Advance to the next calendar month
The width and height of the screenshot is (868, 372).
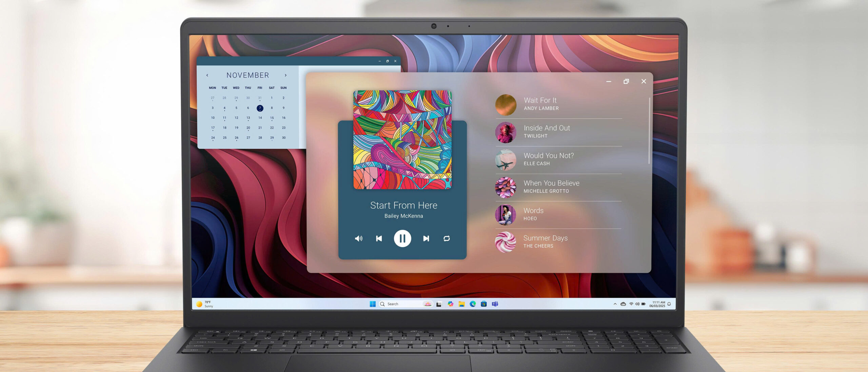tap(285, 75)
